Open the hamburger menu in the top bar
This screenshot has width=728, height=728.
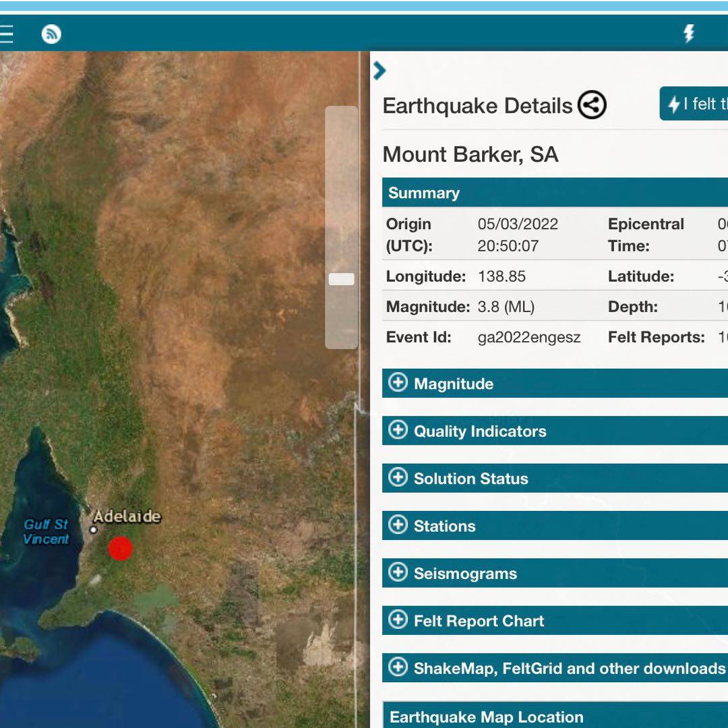[5, 34]
